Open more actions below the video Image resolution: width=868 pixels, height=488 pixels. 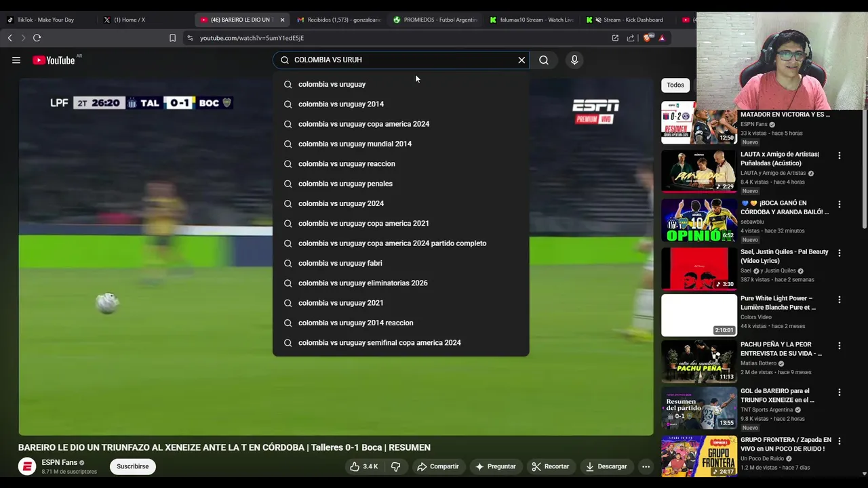click(646, 466)
